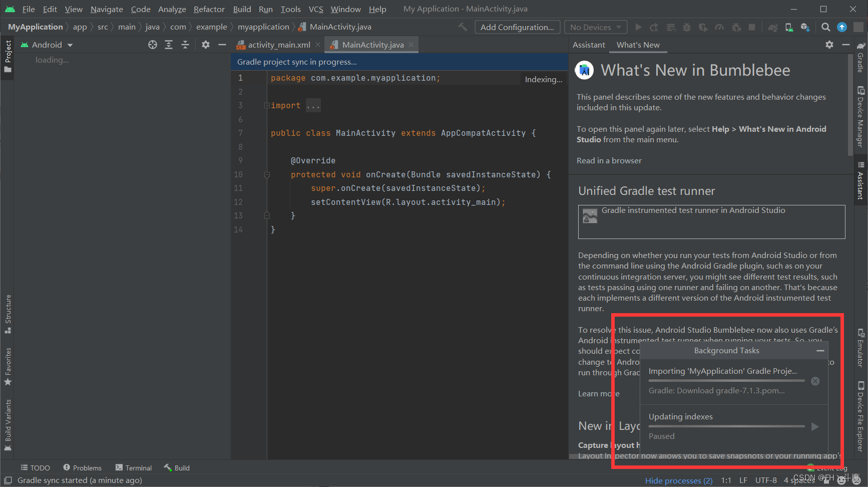Viewport: 868px width, 487px height.
Task: Click the Assistant panel vertical scrollbar
Action: 850,105
